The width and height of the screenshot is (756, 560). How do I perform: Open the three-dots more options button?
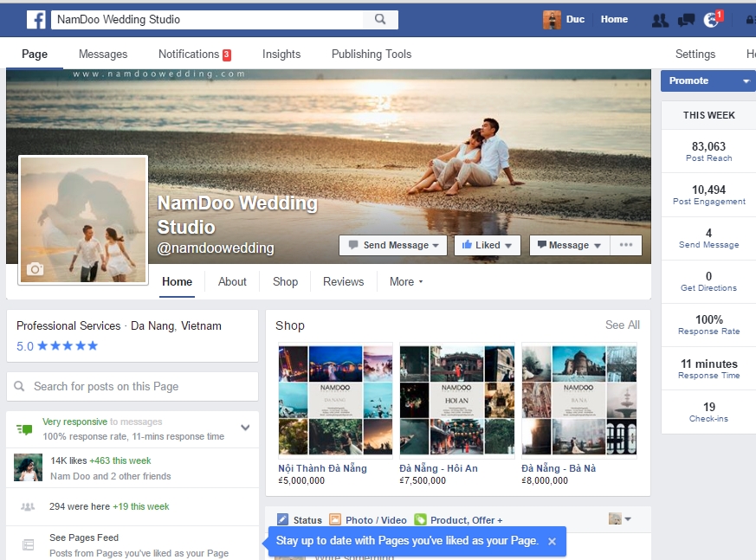pyautogui.click(x=626, y=245)
